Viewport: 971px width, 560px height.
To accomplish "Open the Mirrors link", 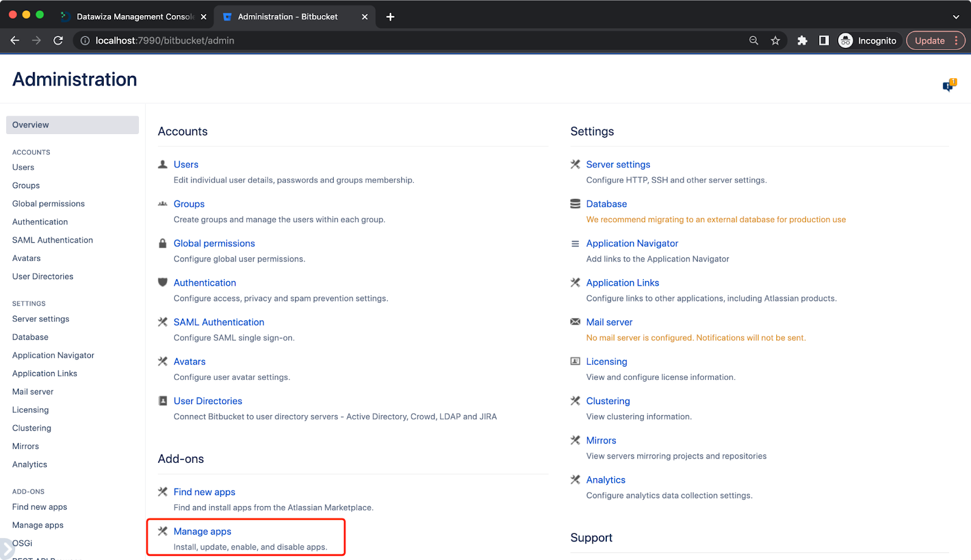I will (x=601, y=440).
